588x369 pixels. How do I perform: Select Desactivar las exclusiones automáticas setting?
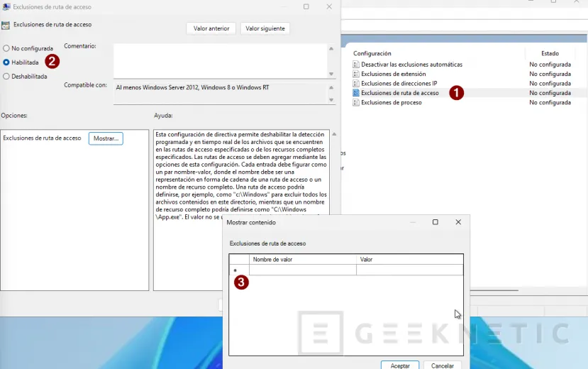pos(412,65)
